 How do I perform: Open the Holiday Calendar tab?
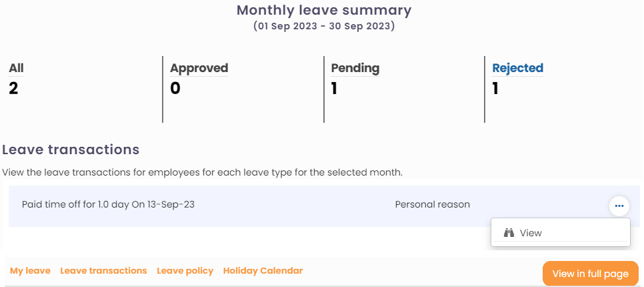tap(263, 271)
